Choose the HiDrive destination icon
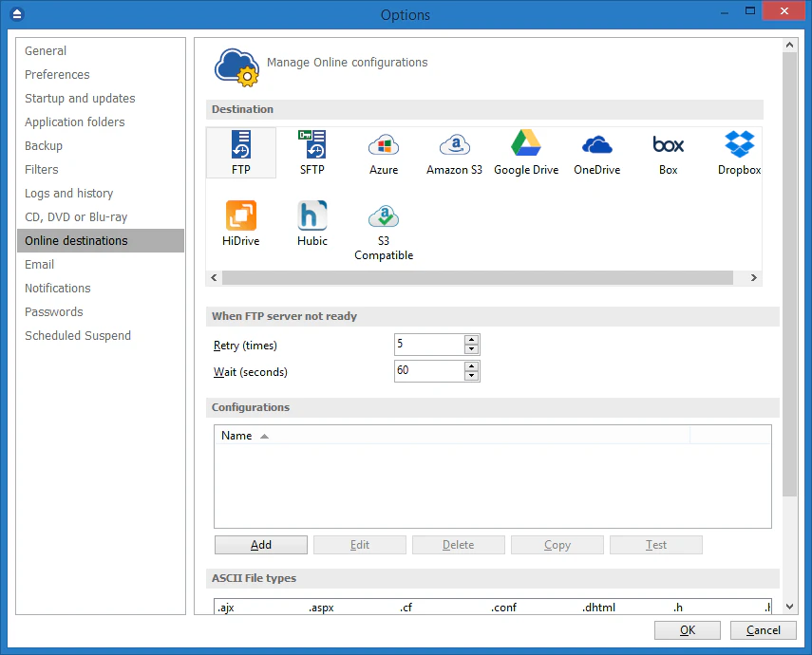This screenshot has height=655, width=812. coord(241,223)
